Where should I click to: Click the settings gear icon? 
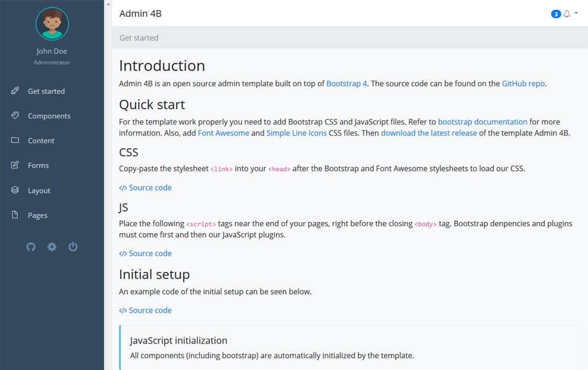52,247
